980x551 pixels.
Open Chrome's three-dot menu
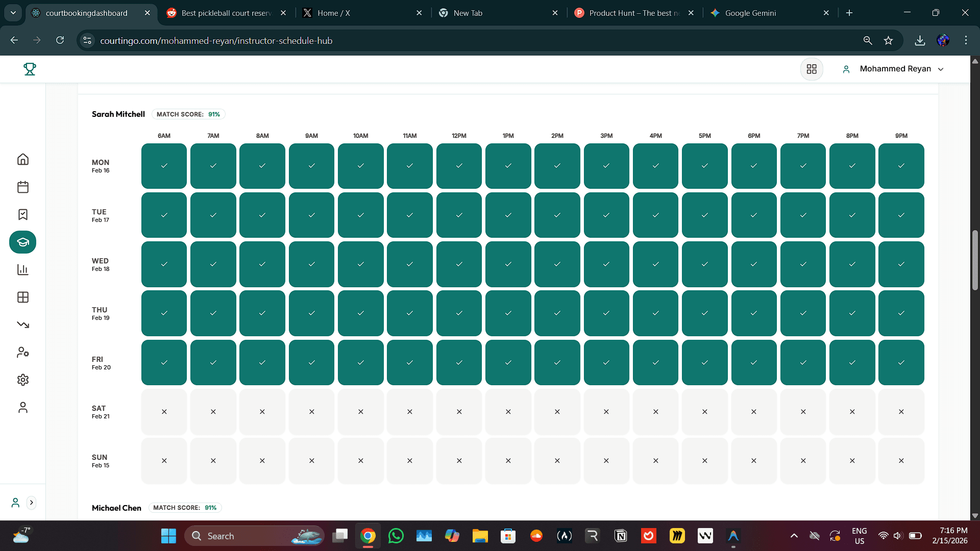(x=965, y=40)
